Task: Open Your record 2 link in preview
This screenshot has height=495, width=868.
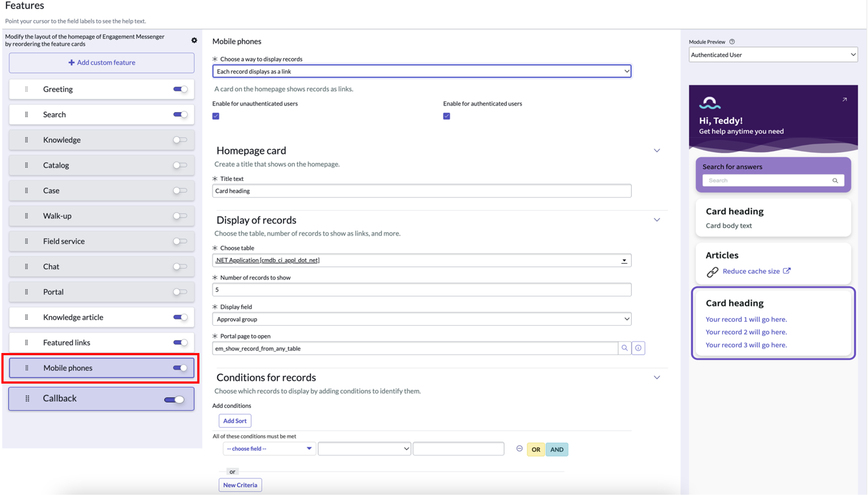Action: (746, 332)
